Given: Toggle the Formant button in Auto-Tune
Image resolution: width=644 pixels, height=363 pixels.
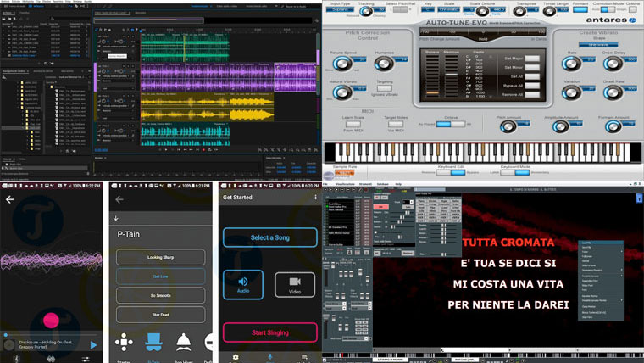Looking at the screenshot, I should click(x=580, y=9).
